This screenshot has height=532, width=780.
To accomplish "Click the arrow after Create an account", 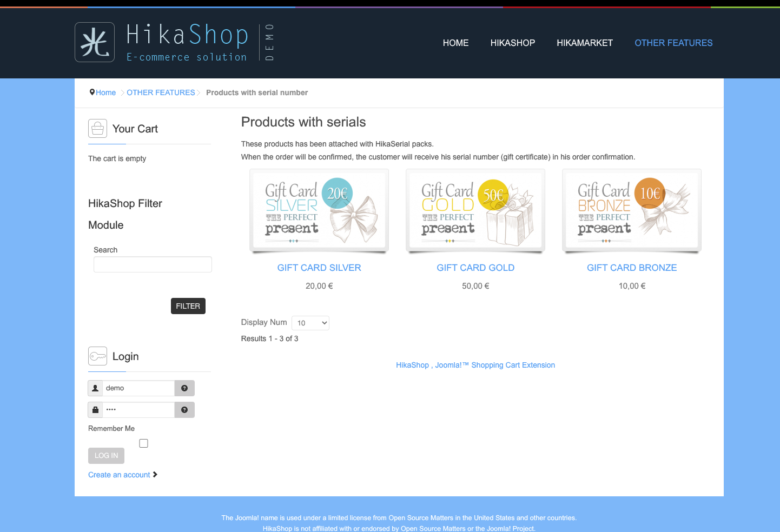I will pyautogui.click(x=155, y=475).
